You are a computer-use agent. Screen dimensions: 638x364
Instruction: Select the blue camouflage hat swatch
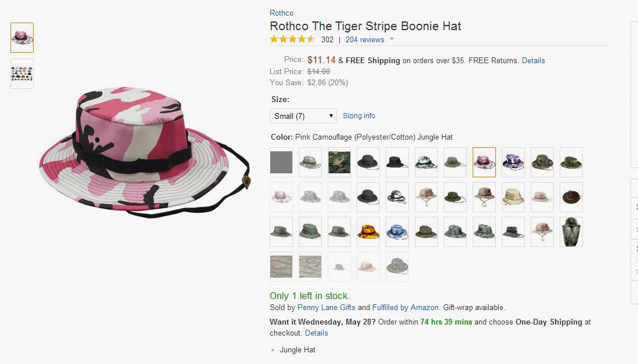click(397, 232)
